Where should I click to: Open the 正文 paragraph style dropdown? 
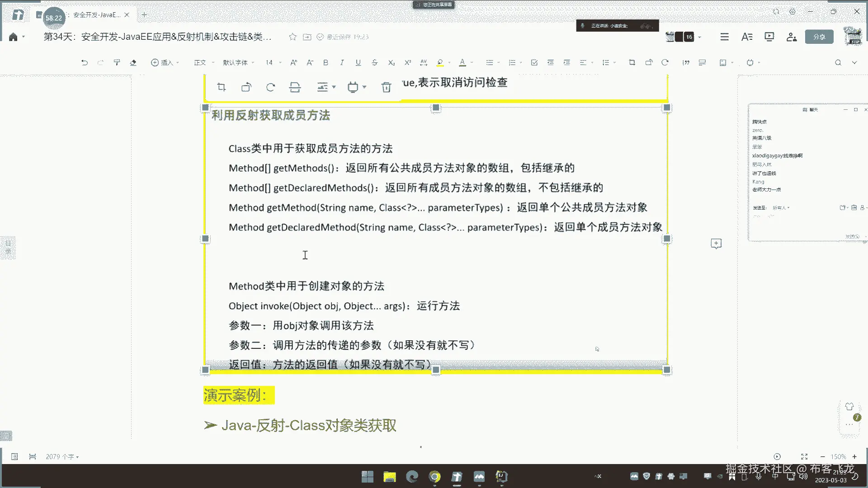pos(204,63)
